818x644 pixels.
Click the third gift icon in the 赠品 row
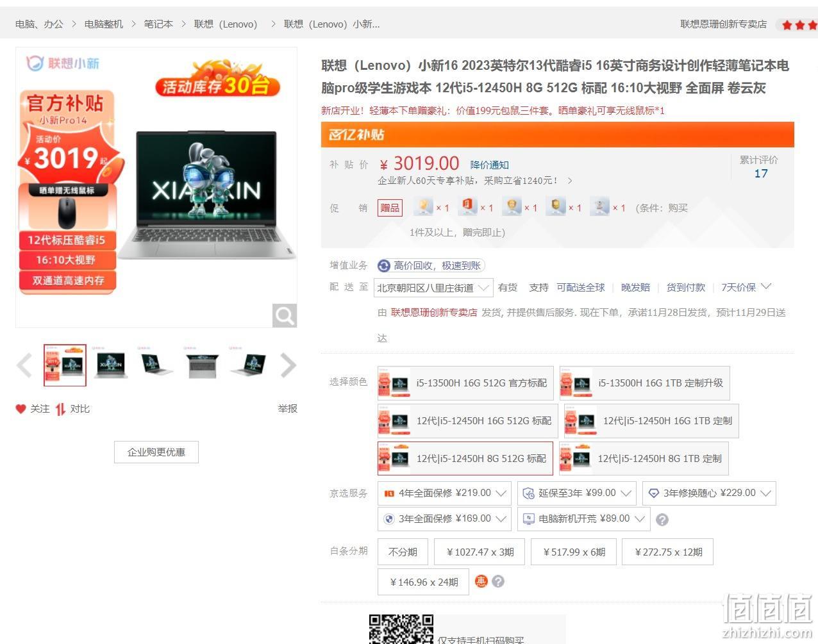[x=512, y=206]
